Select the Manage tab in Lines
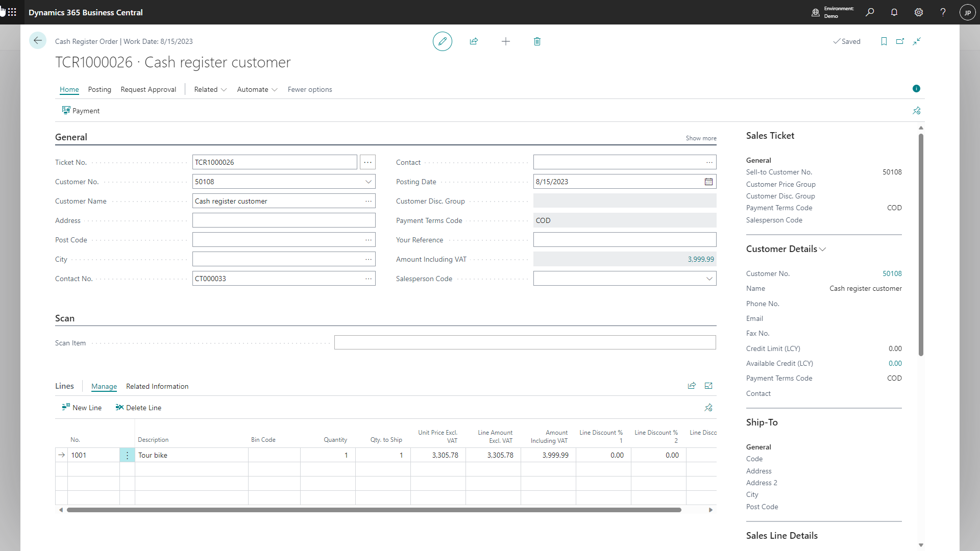The image size is (980, 551). pyautogui.click(x=104, y=386)
